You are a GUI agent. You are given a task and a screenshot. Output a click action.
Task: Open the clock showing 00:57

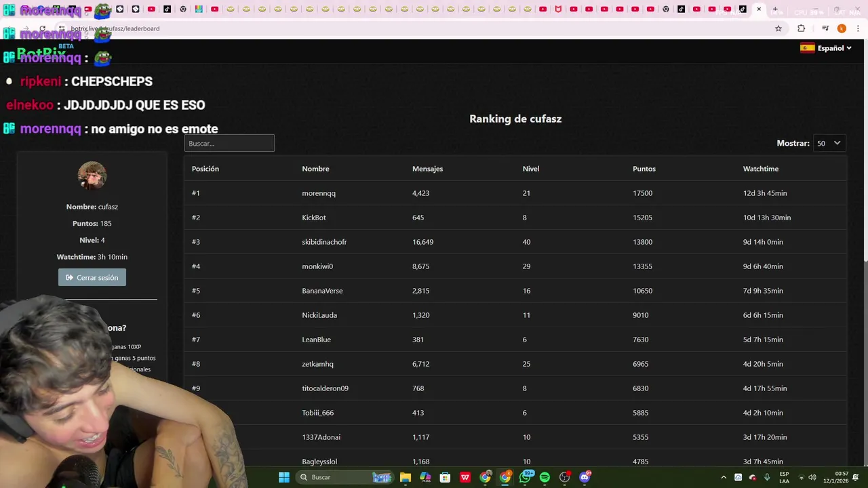pos(835,477)
